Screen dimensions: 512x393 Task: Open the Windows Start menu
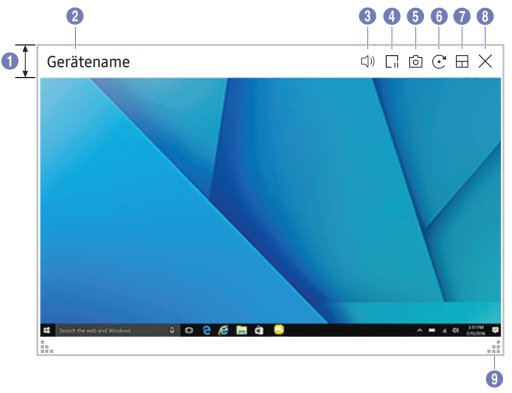click(47, 330)
